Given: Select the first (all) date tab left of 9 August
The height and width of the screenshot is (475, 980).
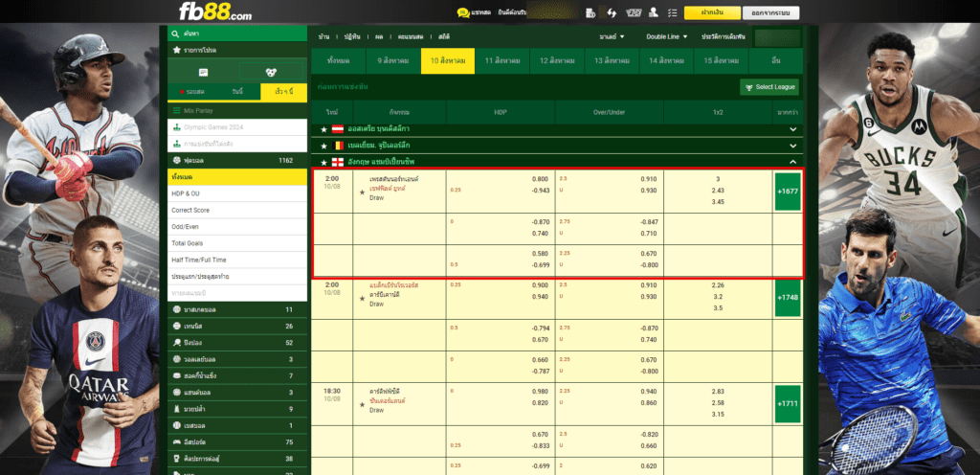Looking at the screenshot, I should 338,61.
